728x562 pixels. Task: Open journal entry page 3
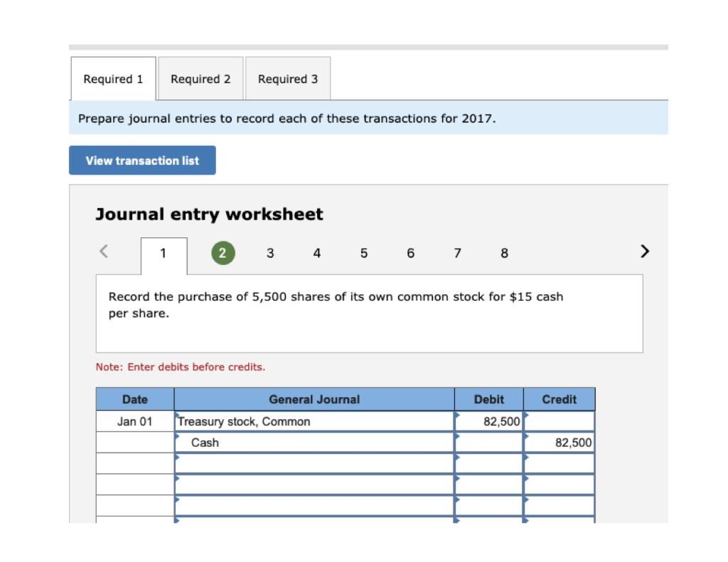(x=270, y=253)
